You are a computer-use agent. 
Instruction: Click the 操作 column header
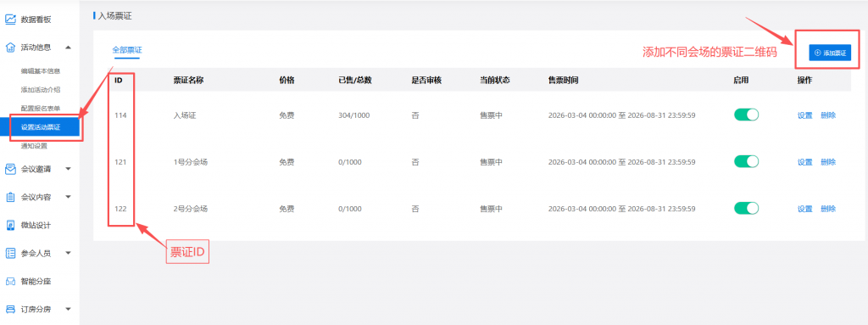coord(804,80)
